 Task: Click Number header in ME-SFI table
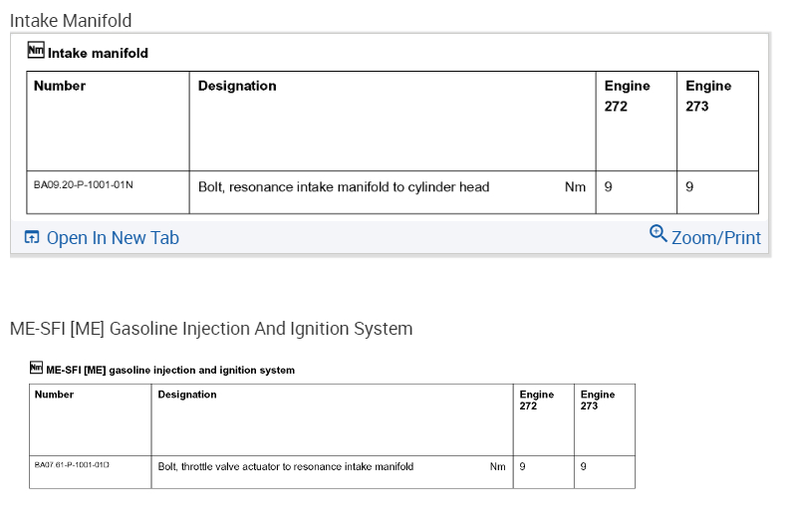pyautogui.click(x=54, y=395)
